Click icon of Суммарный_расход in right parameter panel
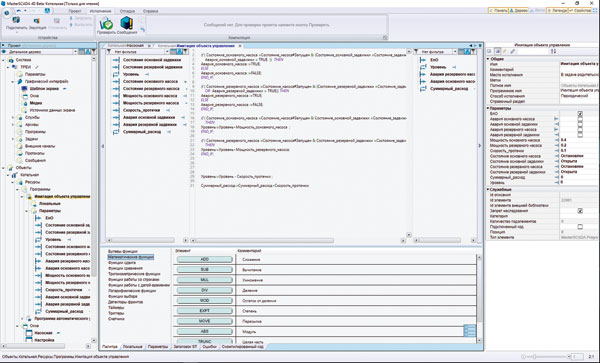 click(x=423, y=89)
